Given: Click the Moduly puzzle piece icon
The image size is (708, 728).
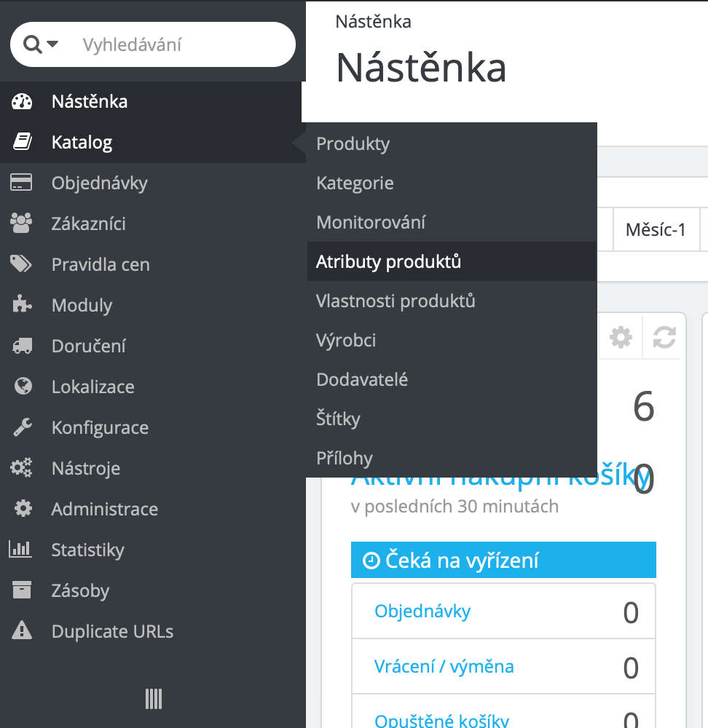Looking at the screenshot, I should pos(22,305).
